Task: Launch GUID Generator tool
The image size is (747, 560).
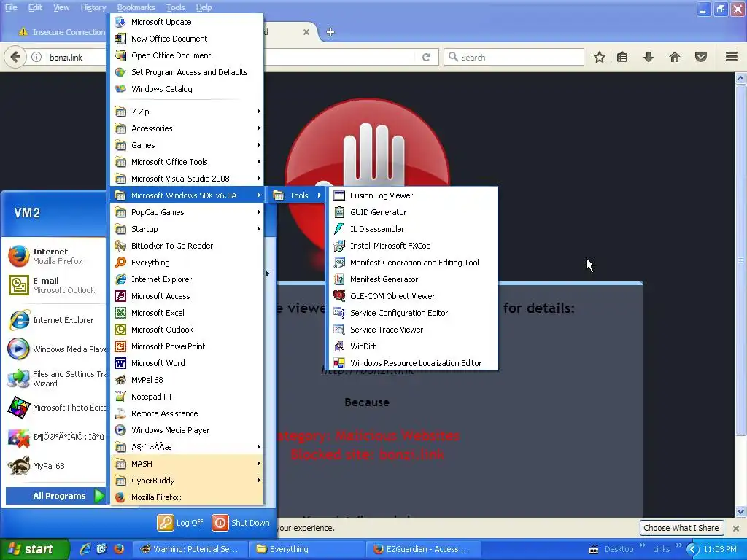Action: coord(413,212)
